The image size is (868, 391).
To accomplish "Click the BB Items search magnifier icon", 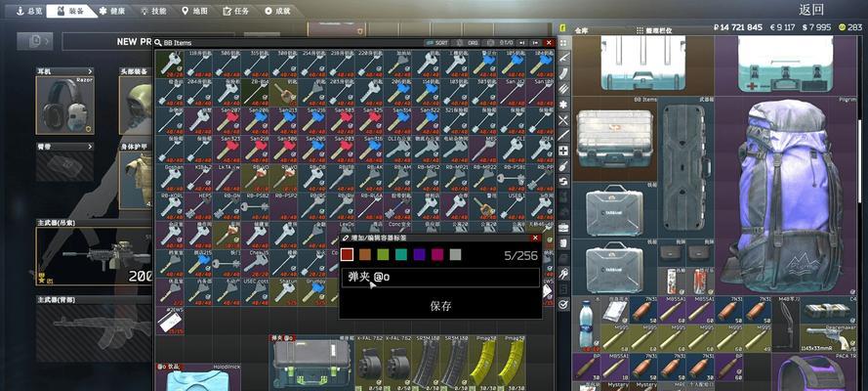I will [158, 43].
